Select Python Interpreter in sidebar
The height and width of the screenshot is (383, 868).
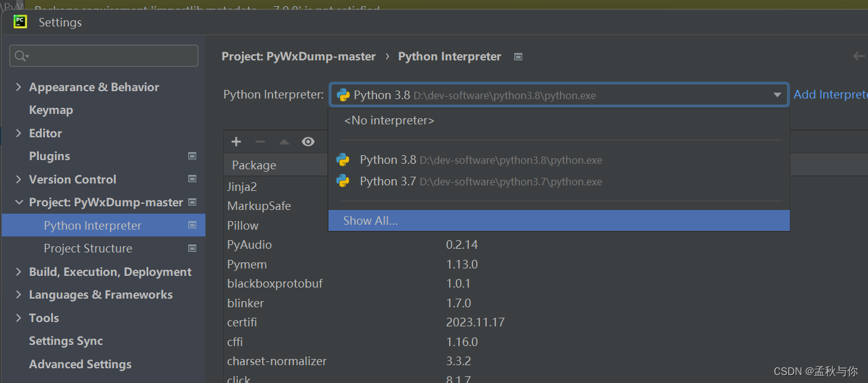pos(103,225)
